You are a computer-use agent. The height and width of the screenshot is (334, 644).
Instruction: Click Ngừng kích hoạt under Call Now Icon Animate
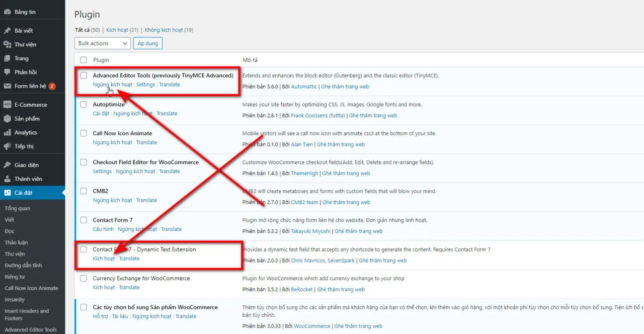point(112,142)
